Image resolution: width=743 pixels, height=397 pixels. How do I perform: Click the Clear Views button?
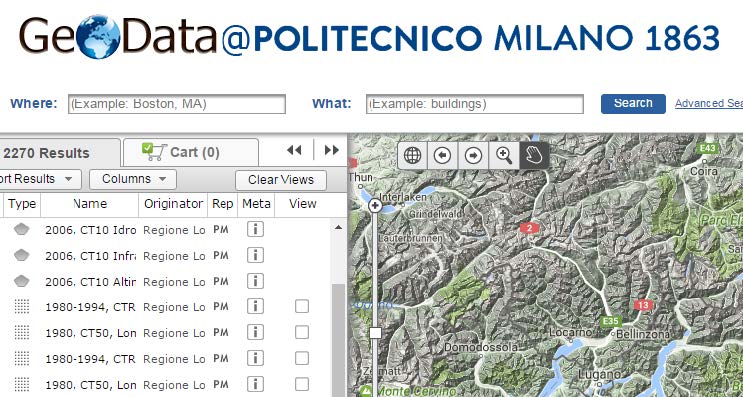coord(281,180)
